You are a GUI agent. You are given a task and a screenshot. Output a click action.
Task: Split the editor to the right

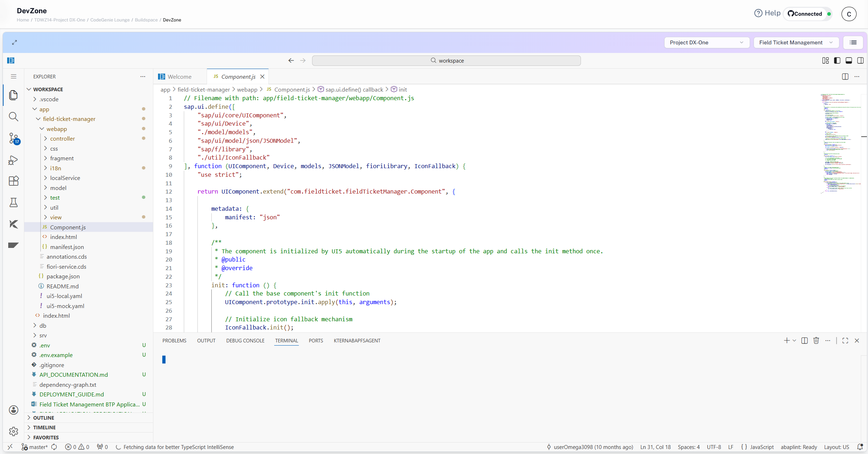tap(845, 77)
